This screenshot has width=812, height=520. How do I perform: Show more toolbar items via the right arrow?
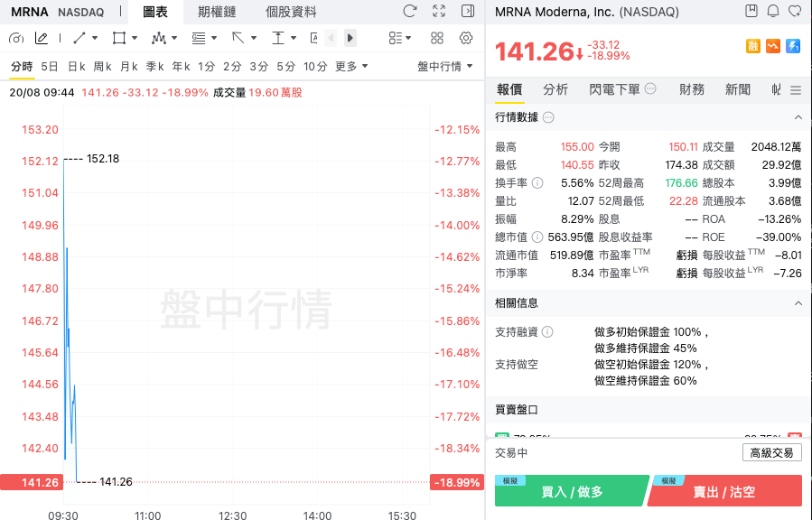click(350, 38)
